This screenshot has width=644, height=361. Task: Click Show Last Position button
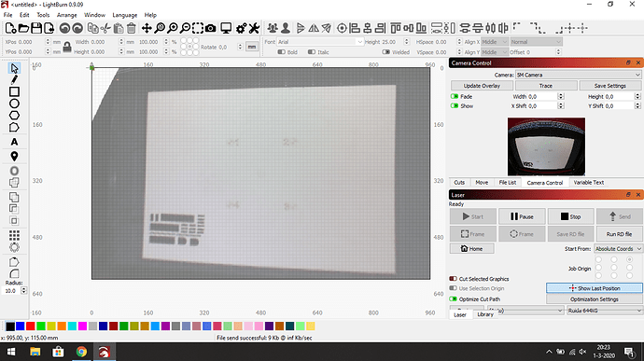click(595, 288)
